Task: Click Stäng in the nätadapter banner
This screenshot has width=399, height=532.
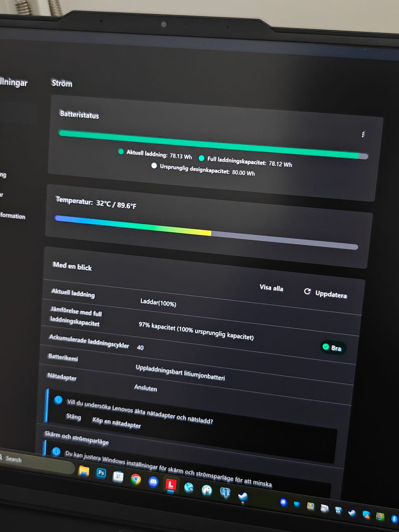Action: coord(74,416)
